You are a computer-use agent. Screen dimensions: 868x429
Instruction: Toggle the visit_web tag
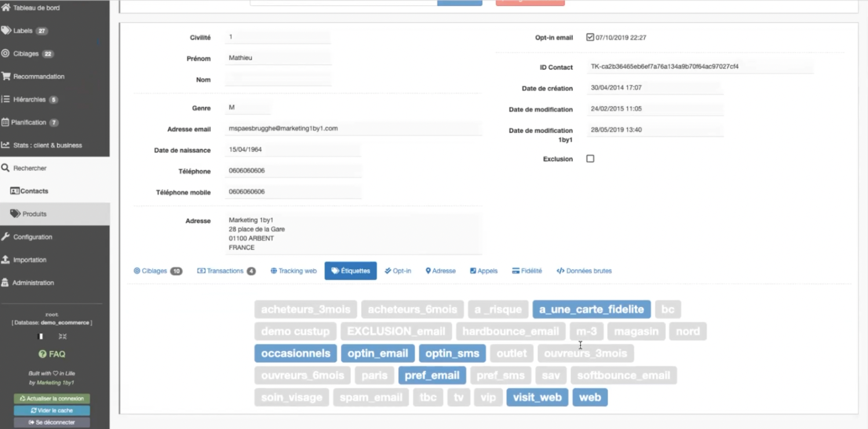point(537,397)
